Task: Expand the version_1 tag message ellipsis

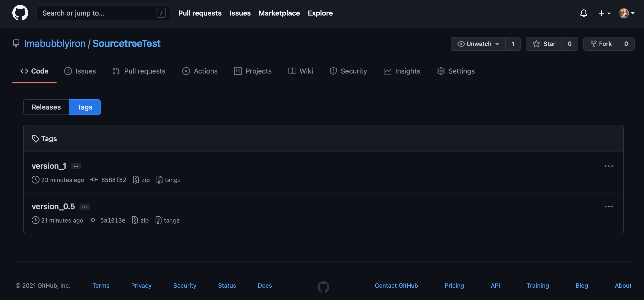Action: point(76,166)
